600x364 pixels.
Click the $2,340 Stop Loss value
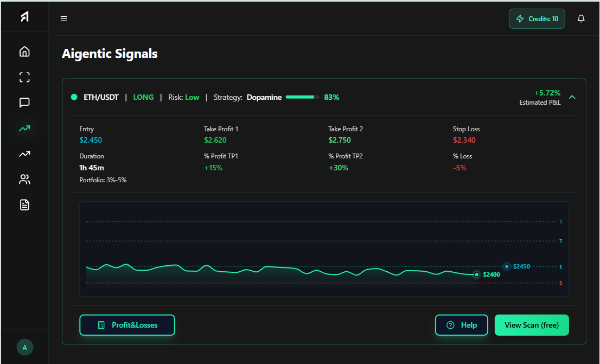point(464,140)
